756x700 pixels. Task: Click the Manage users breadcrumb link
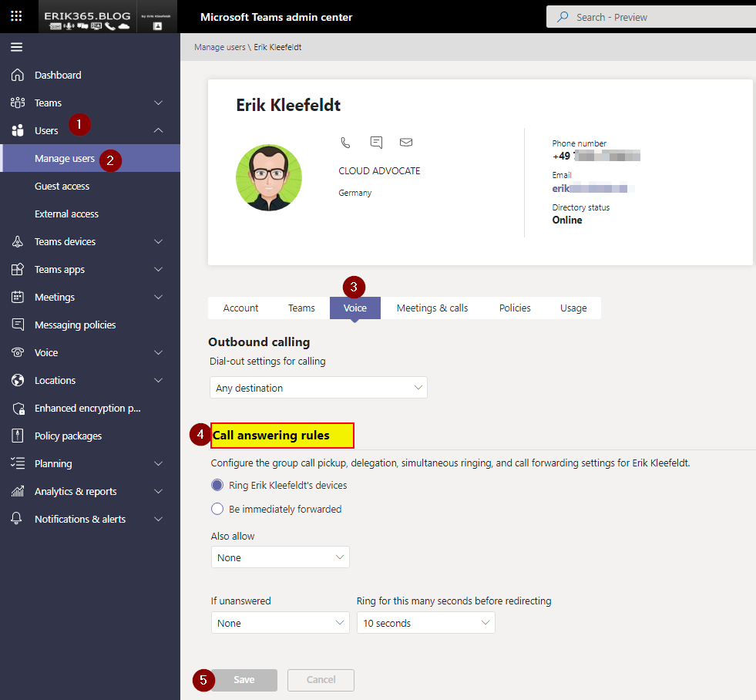pos(220,47)
